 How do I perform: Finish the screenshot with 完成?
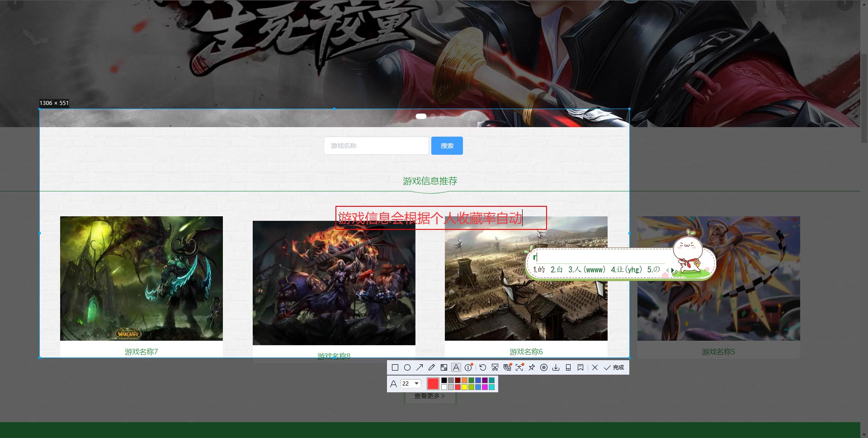pyautogui.click(x=614, y=367)
